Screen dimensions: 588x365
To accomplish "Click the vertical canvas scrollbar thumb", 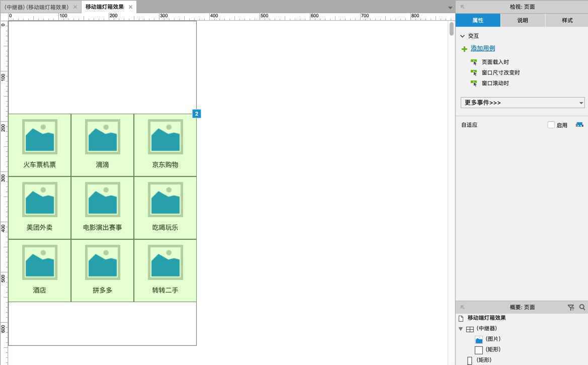I will click(452, 29).
